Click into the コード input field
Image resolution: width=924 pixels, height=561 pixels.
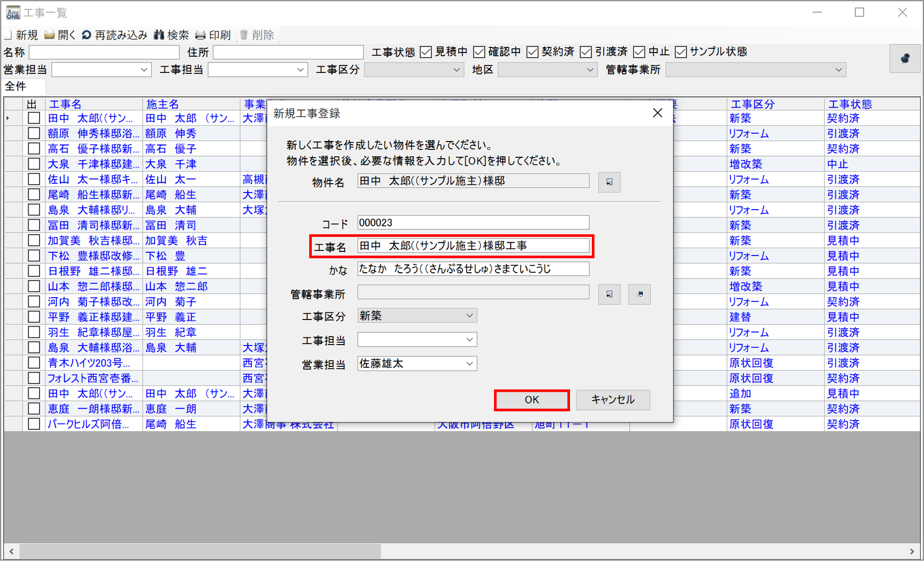pos(473,223)
